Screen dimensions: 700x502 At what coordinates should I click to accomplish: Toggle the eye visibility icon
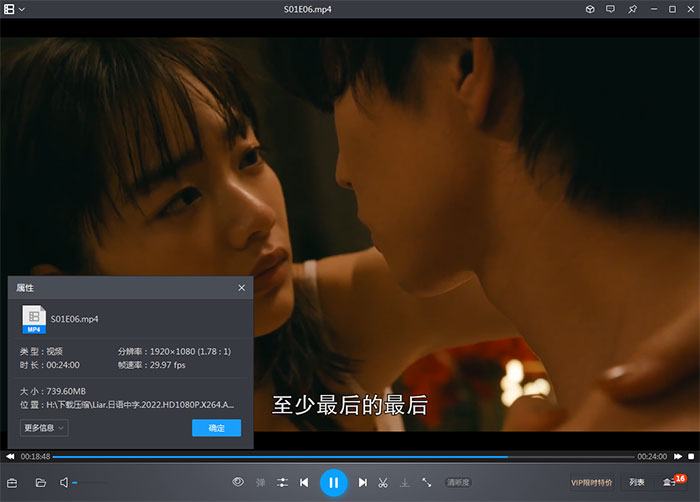[x=238, y=483]
